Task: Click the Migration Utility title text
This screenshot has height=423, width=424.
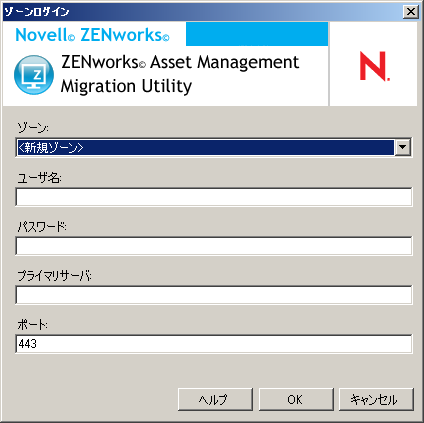Action: point(126,86)
